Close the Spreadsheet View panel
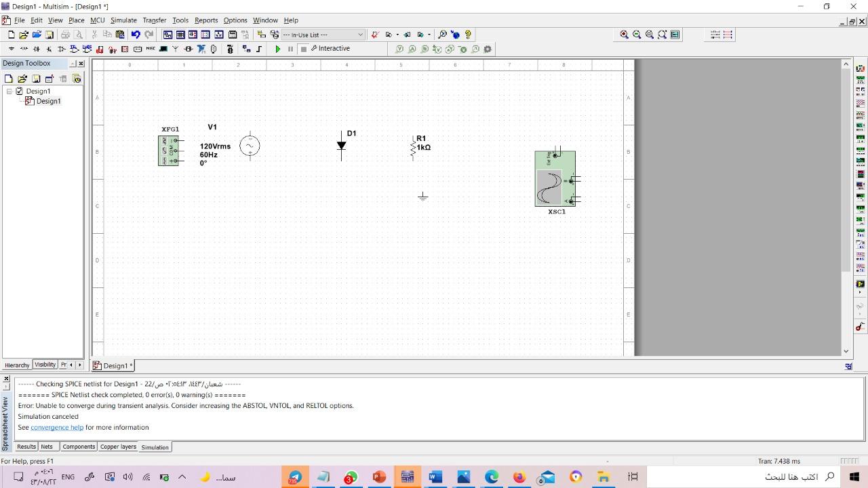Viewport: 868px width, 488px height. coord(6,378)
